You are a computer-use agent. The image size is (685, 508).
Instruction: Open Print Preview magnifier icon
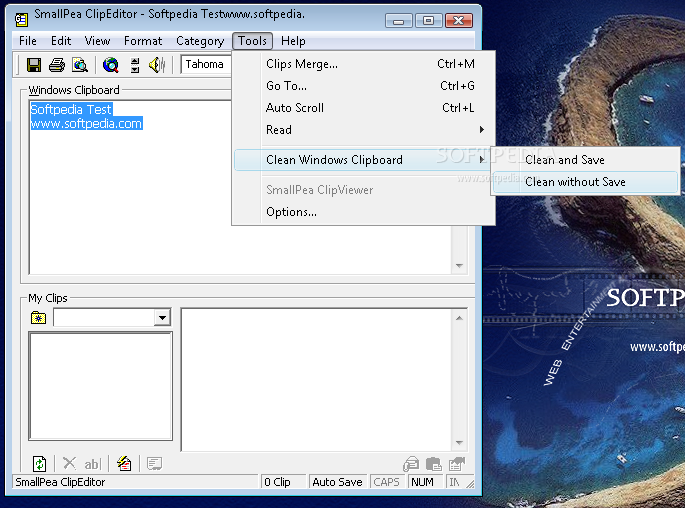tap(80, 65)
